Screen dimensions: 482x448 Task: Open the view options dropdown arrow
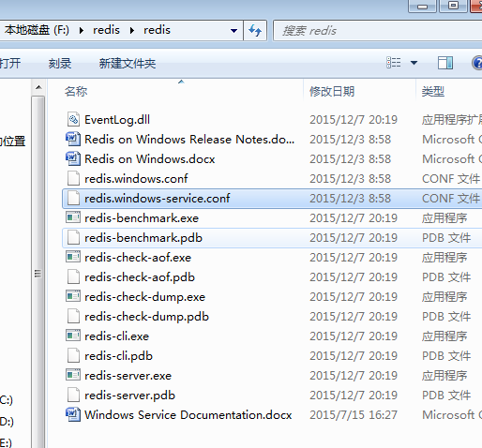[x=414, y=63]
